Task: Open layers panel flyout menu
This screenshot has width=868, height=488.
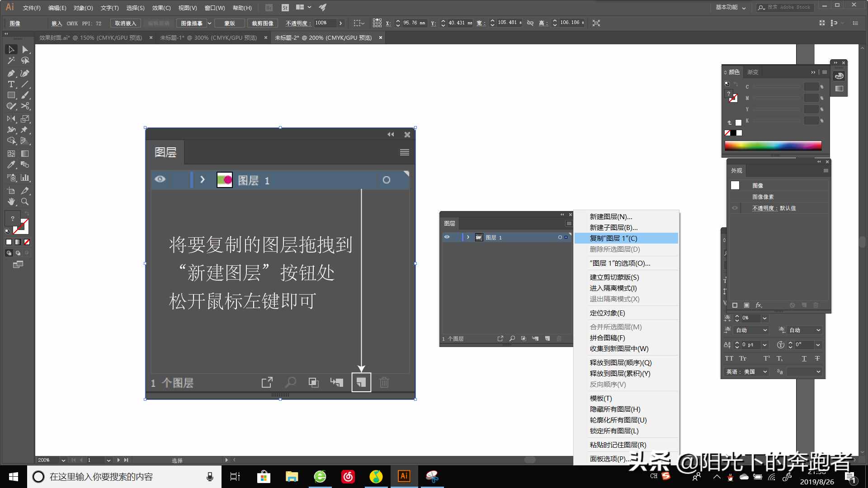Action: click(x=405, y=152)
